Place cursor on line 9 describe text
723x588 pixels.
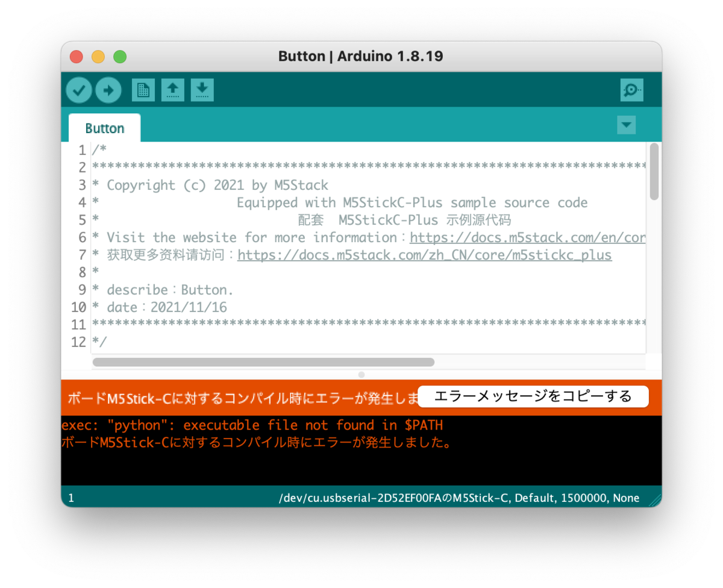pyautogui.click(x=162, y=290)
